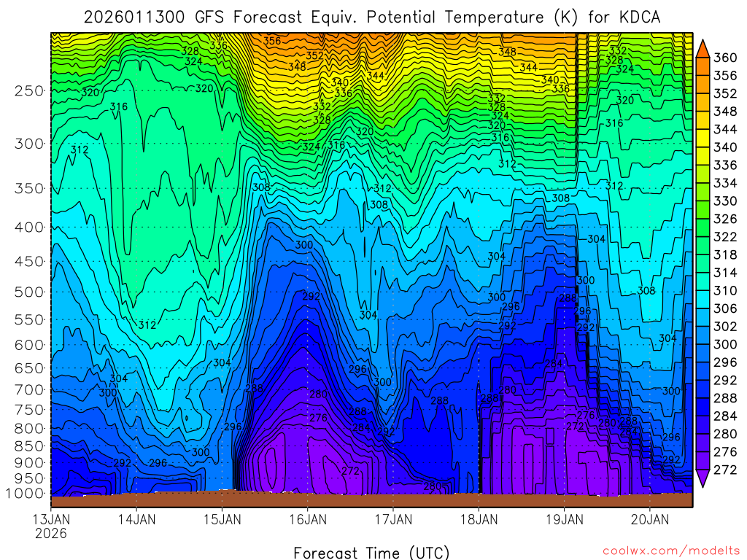Click the purple bottom arrow of the colorbar
Screen dimensions: 747x560
(703, 478)
